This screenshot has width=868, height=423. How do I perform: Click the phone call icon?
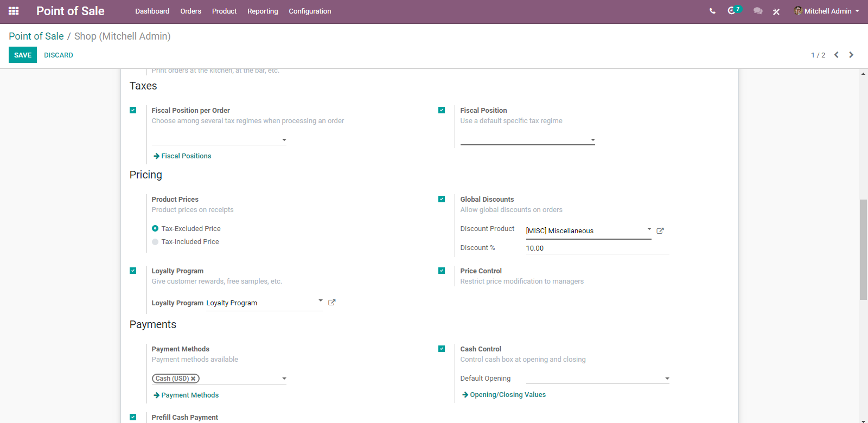[712, 11]
